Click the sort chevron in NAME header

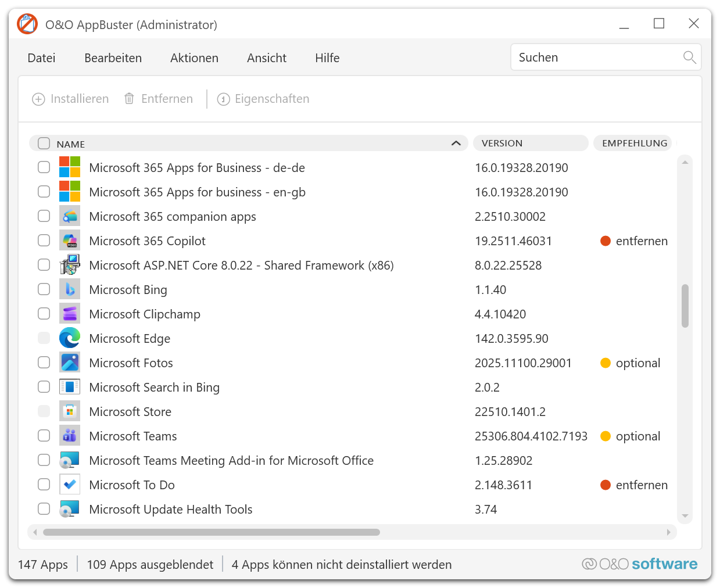[x=456, y=143]
